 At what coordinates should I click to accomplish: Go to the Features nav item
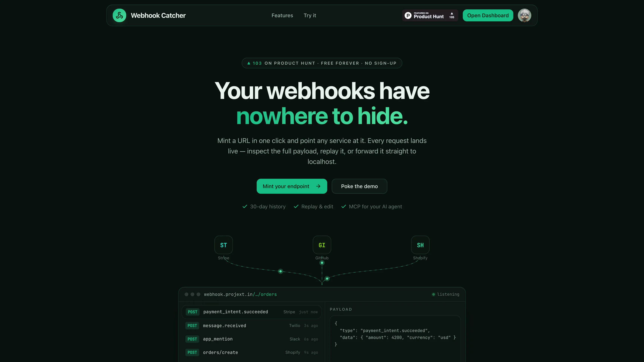click(282, 15)
